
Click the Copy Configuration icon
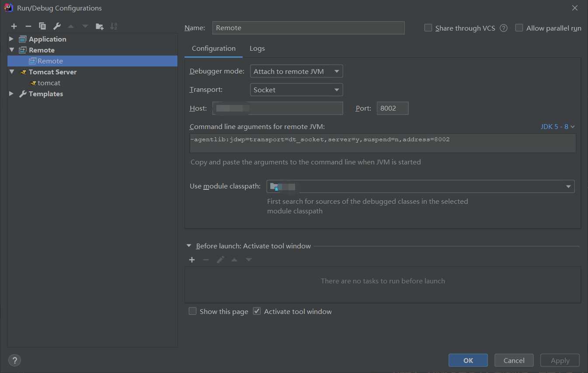click(42, 26)
